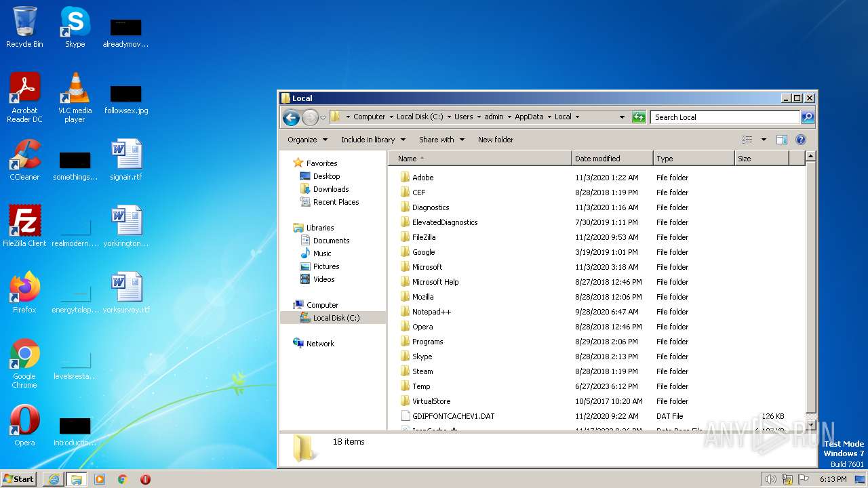Open the Documents library
This screenshot has height=488, width=868.
tap(331, 241)
